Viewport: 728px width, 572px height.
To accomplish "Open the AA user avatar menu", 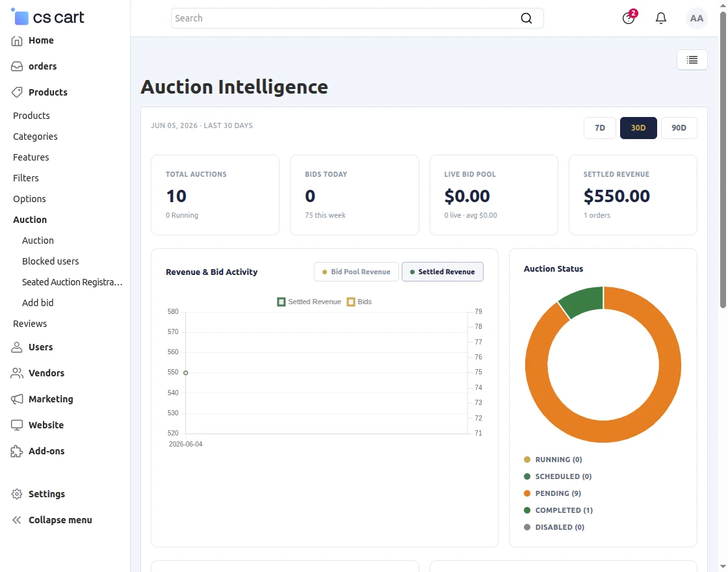I will click(x=696, y=18).
